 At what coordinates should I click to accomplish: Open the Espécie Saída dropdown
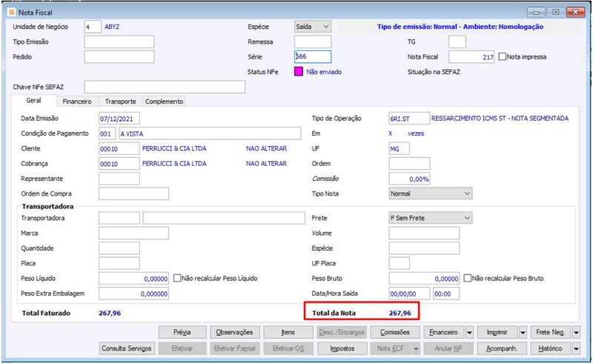[313, 27]
